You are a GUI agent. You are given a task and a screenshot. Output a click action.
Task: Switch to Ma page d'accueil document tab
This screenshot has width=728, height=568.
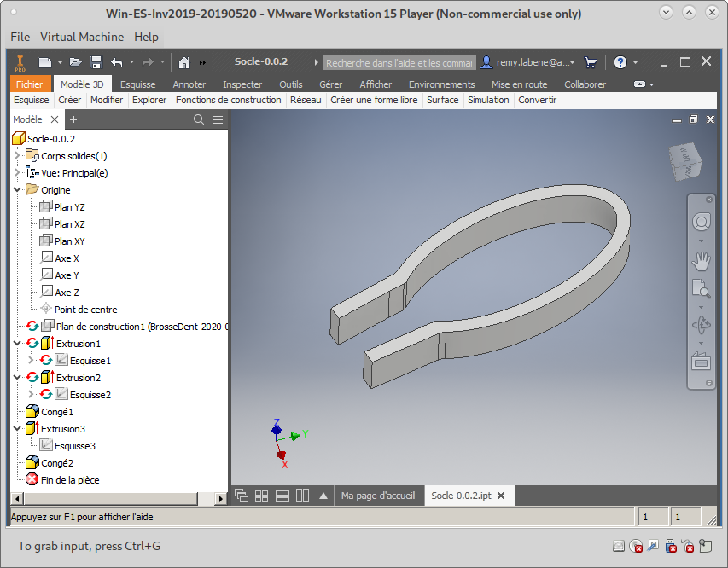(377, 496)
